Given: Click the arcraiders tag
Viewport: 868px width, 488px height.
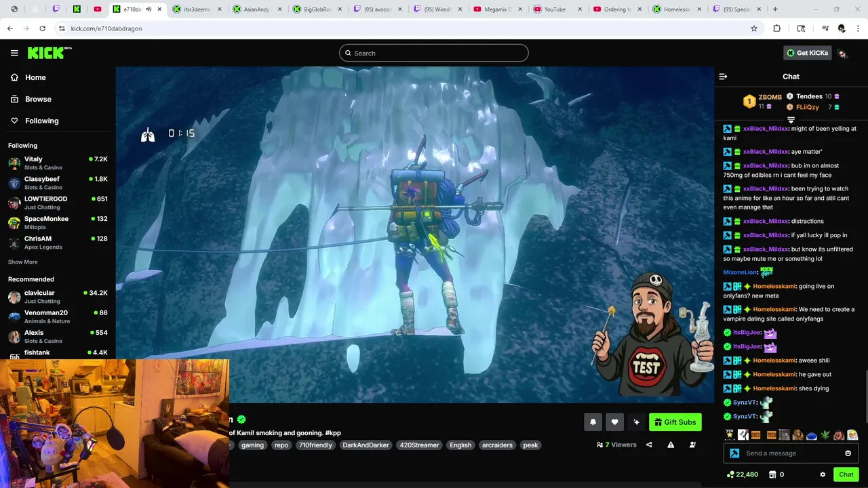Looking at the screenshot, I should 497,445.
